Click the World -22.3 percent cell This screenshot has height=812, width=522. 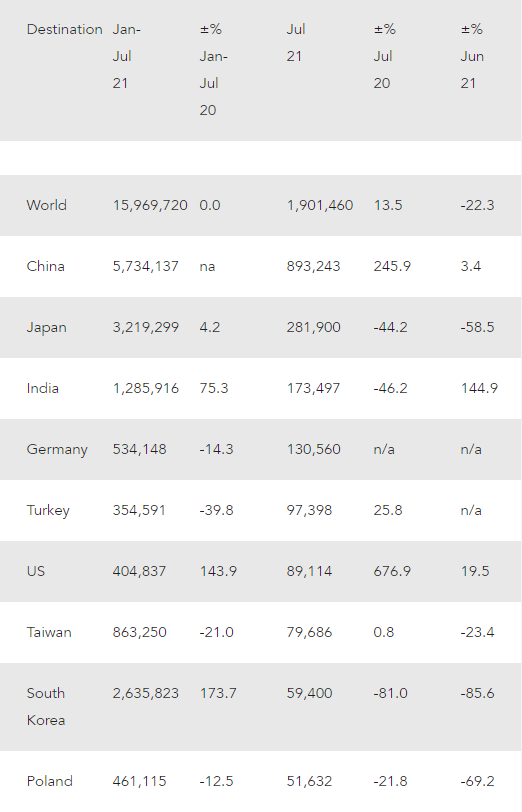[x=477, y=205]
